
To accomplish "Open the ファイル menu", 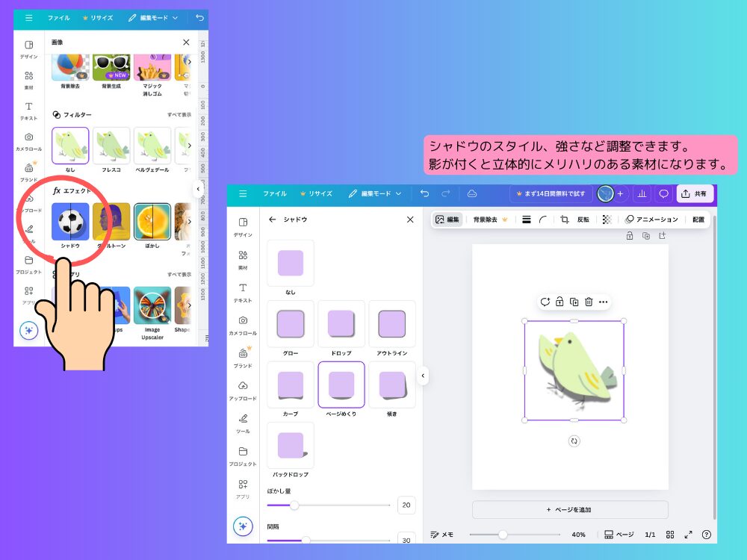I will pos(274,193).
